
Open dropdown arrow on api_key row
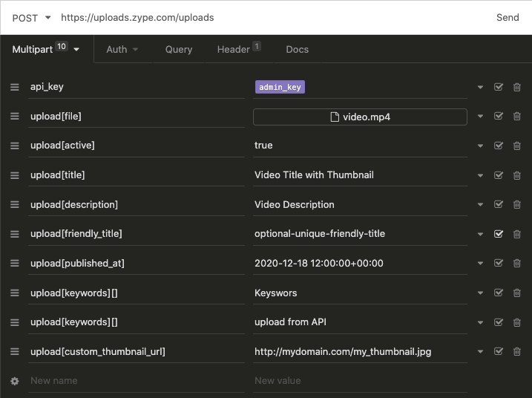pyautogui.click(x=480, y=88)
